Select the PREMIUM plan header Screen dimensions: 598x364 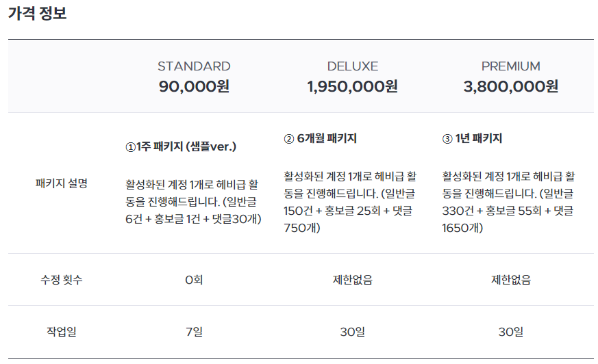point(511,66)
